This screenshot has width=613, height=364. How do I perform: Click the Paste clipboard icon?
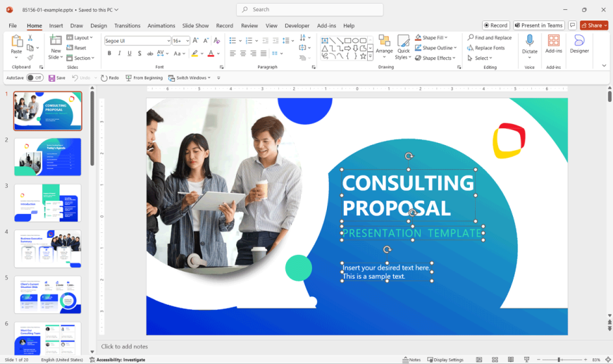[x=16, y=41]
